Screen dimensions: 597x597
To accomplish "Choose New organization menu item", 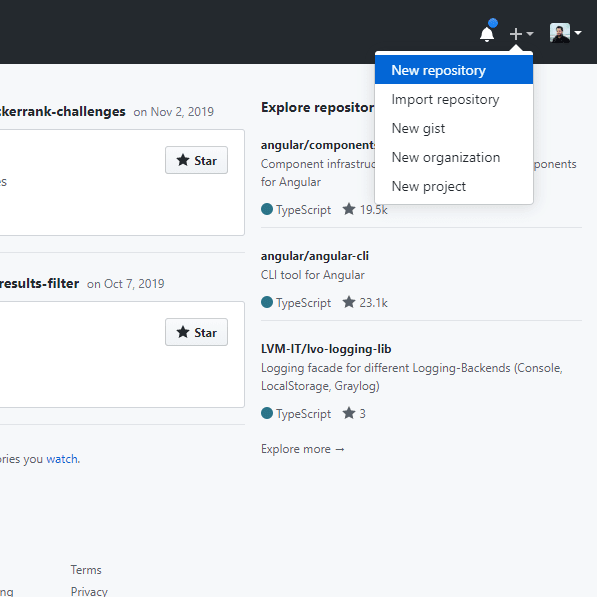I will coord(454,157).
